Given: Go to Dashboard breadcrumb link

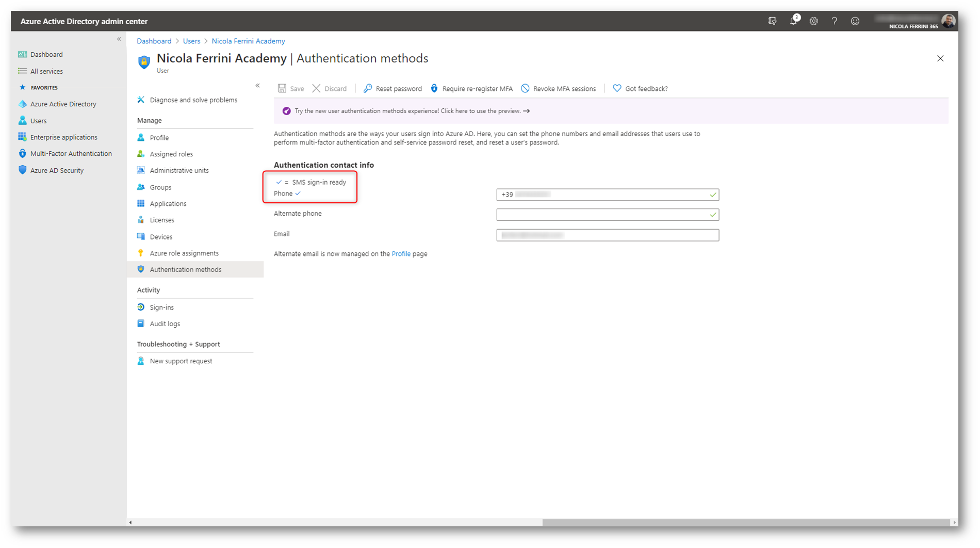Looking at the screenshot, I should pos(154,41).
